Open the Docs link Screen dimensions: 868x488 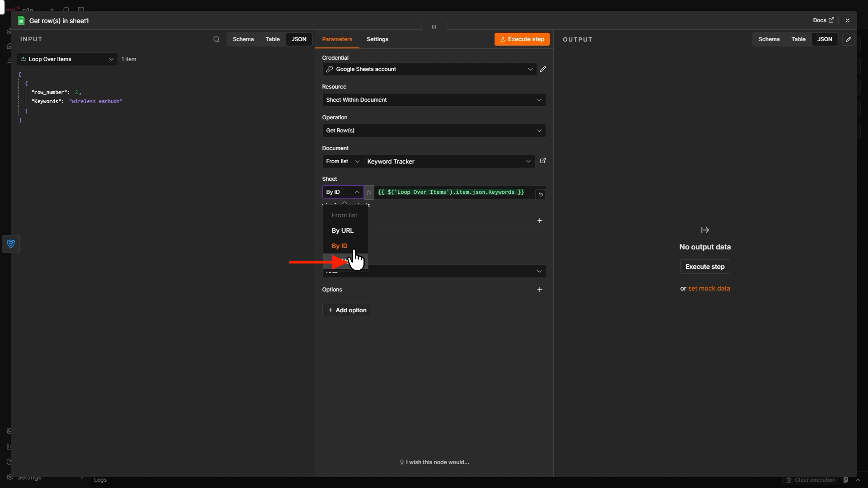(823, 20)
